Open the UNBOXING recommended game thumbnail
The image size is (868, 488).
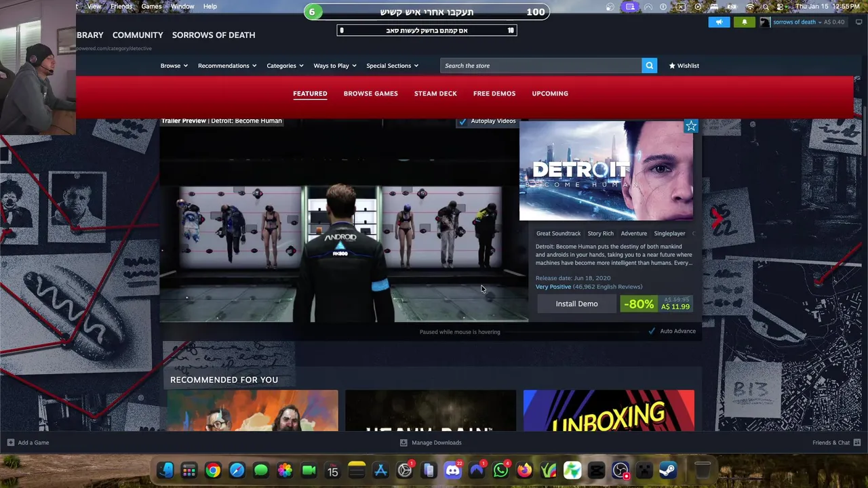[609, 411]
